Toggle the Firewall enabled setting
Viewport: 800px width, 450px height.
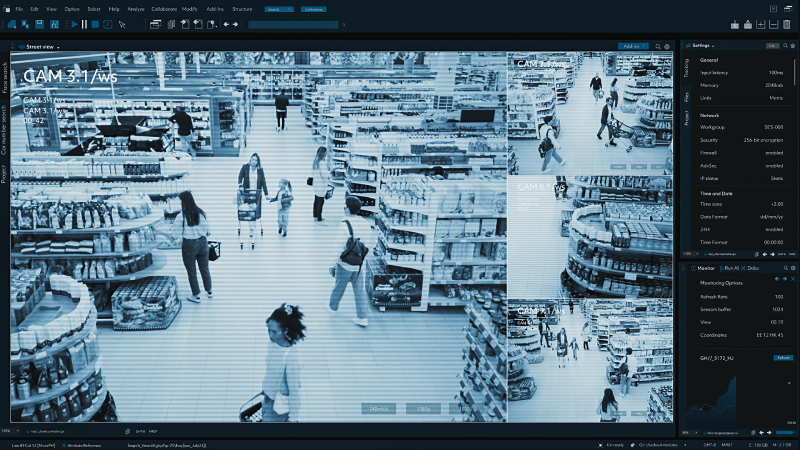point(774,153)
